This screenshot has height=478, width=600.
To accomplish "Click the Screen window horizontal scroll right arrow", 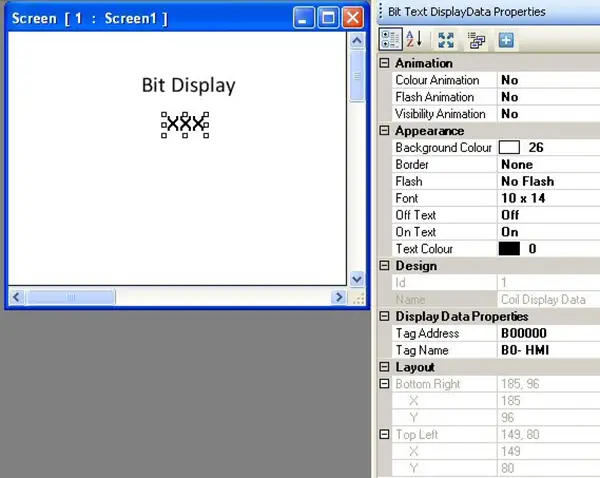I will coord(339,297).
